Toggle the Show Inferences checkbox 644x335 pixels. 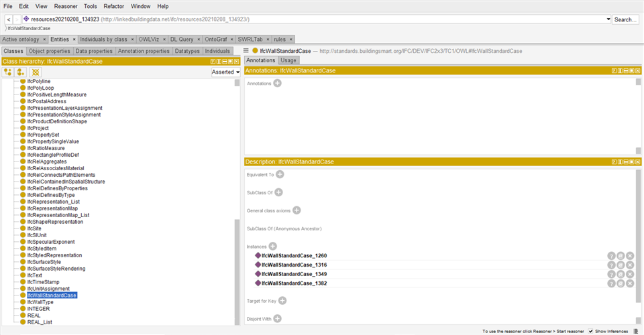point(590,331)
